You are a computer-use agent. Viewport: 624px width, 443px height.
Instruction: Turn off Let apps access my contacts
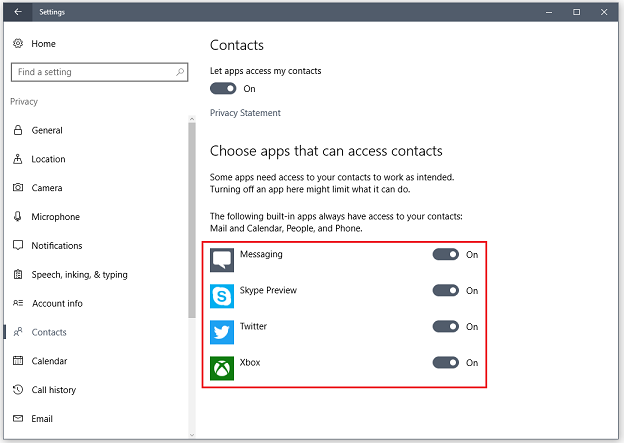pyautogui.click(x=223, y=89)
